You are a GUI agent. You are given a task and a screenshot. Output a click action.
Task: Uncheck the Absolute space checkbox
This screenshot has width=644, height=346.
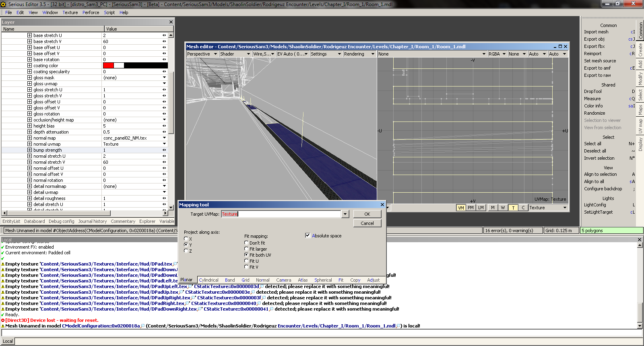click(308, 236)
